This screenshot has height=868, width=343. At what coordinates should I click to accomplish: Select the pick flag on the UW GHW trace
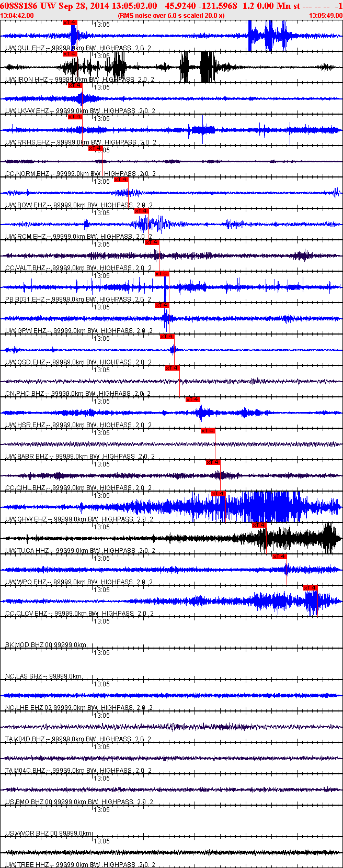[218, 494]
